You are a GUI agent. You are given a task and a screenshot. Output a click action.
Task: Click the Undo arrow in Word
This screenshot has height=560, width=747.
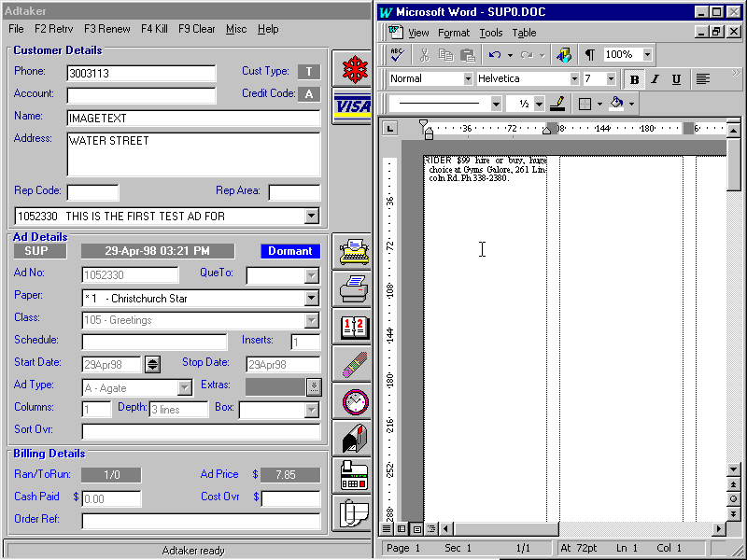[495, 55]
